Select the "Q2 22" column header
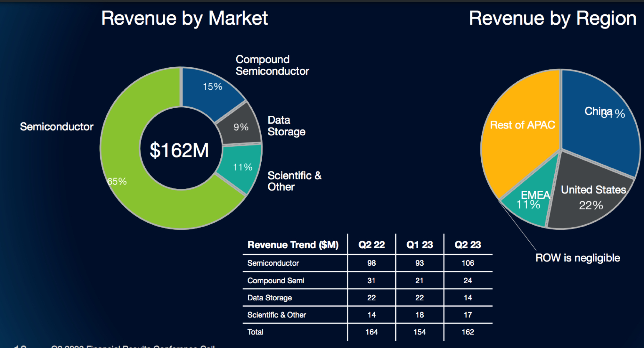 (x=371, y=245)
